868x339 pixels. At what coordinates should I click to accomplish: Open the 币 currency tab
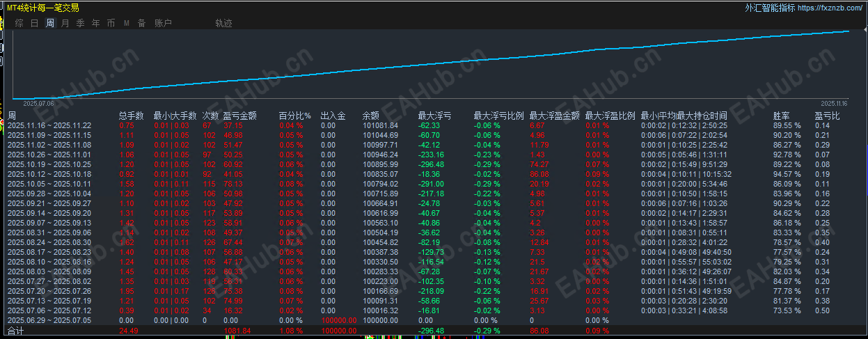click(x=111, y=23)
